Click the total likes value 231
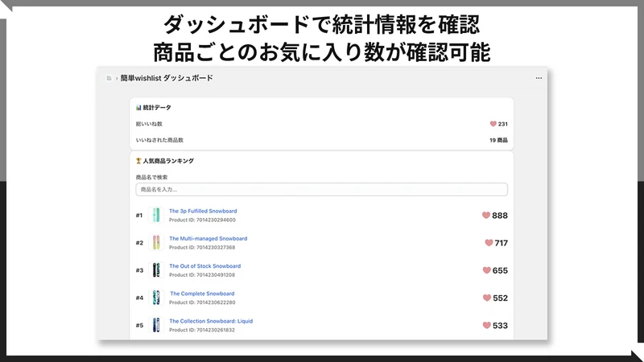Viewport: 644px width, 362px height. click(x=502, y=124)
